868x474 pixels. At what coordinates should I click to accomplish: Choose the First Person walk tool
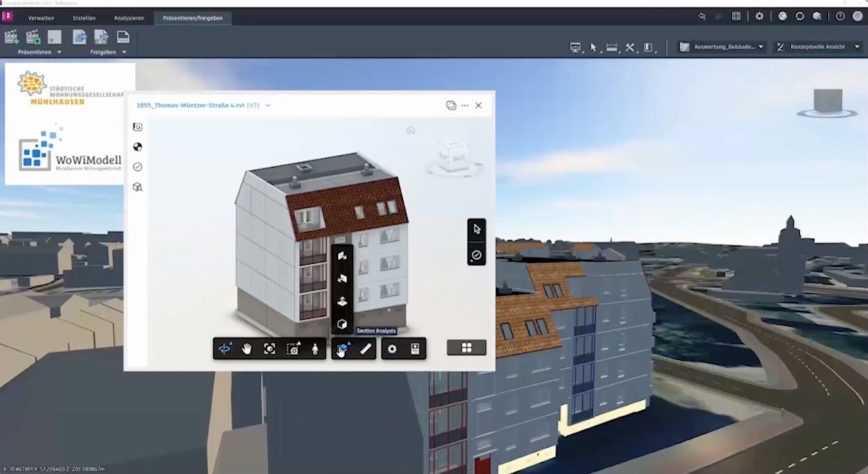(x=315, y=348)
